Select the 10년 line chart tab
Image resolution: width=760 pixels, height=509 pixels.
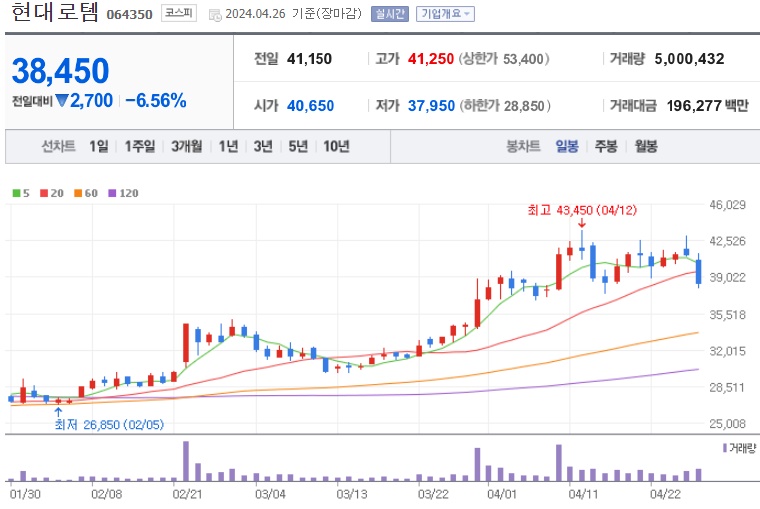336,146
